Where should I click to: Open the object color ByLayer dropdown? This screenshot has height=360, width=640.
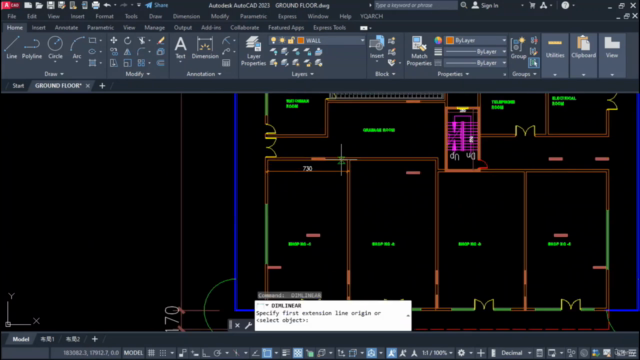tap(504, 40)
